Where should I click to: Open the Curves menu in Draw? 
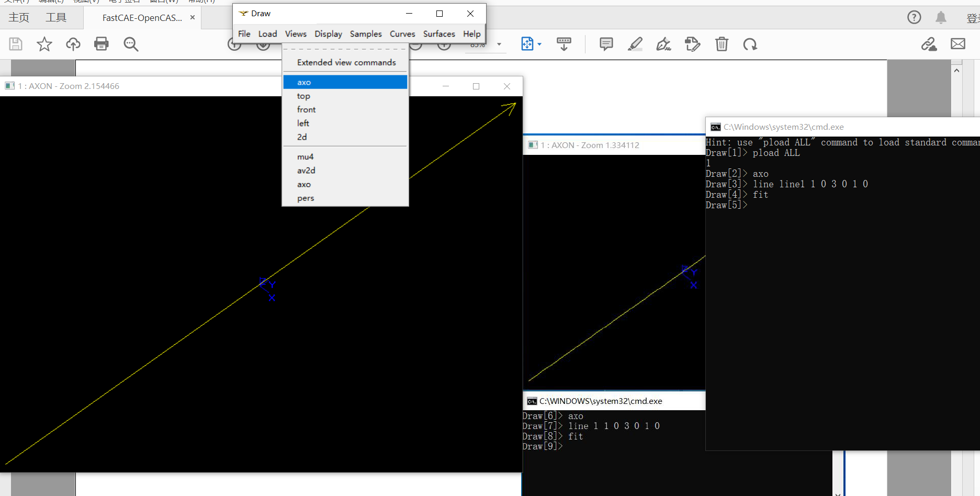tap(402, 33)
